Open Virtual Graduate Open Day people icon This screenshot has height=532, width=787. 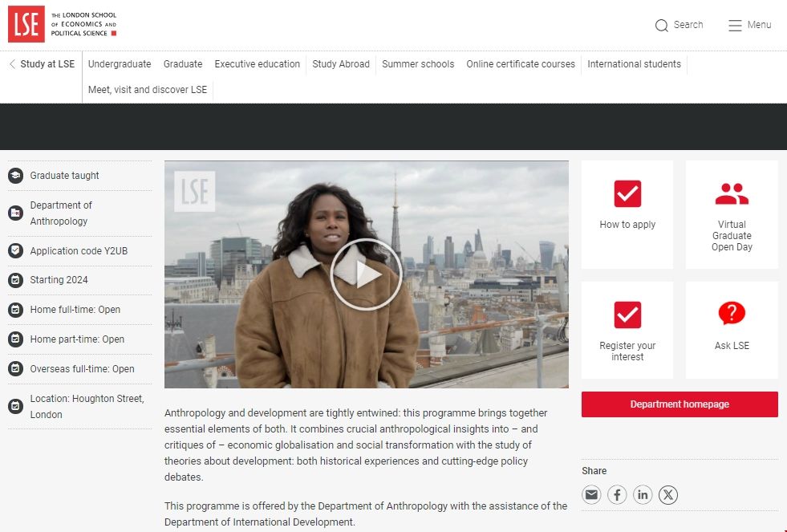click(x=732, y=193)
